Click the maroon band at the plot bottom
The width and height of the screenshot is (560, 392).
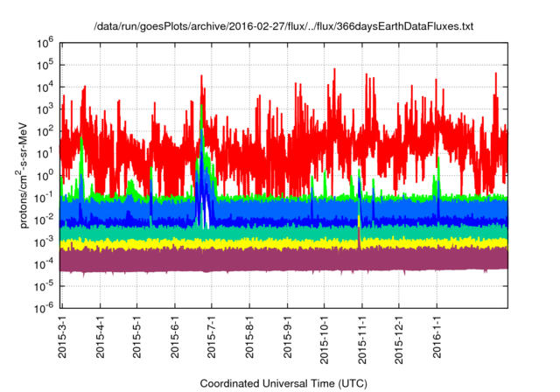click(x=283, y=261)
